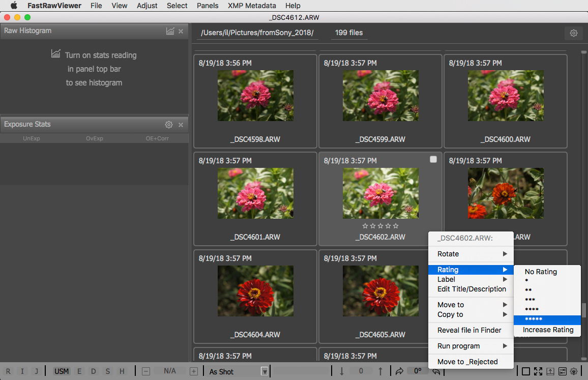
Task: Toggle the R channel button
Action: [x=8, y=371]
